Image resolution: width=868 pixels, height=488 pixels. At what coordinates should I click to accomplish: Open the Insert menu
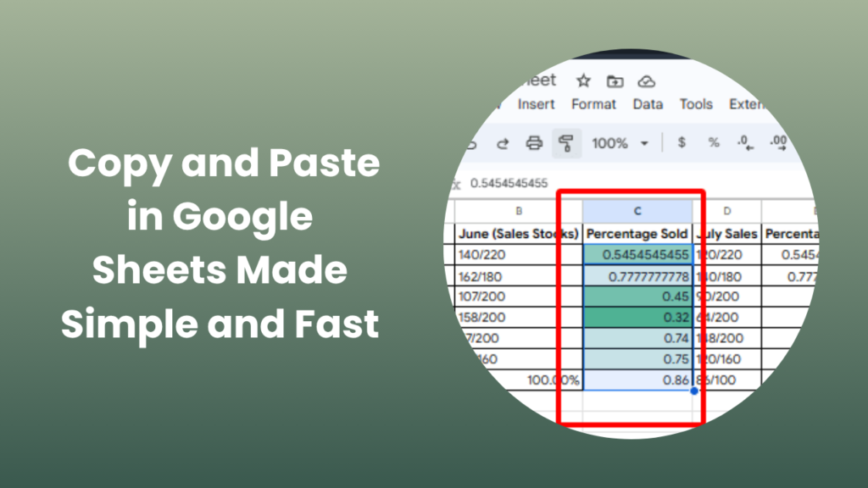coord(536,104)
